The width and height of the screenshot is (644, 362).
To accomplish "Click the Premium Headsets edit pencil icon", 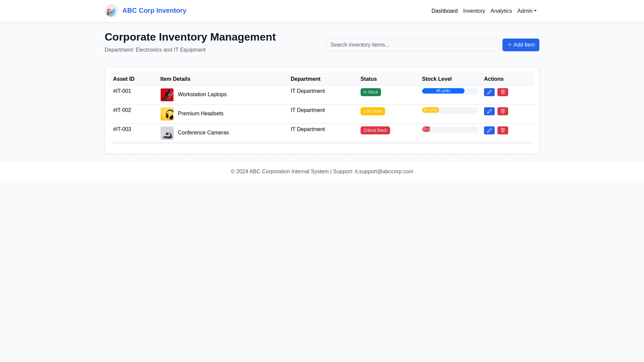I will point(489,111).
